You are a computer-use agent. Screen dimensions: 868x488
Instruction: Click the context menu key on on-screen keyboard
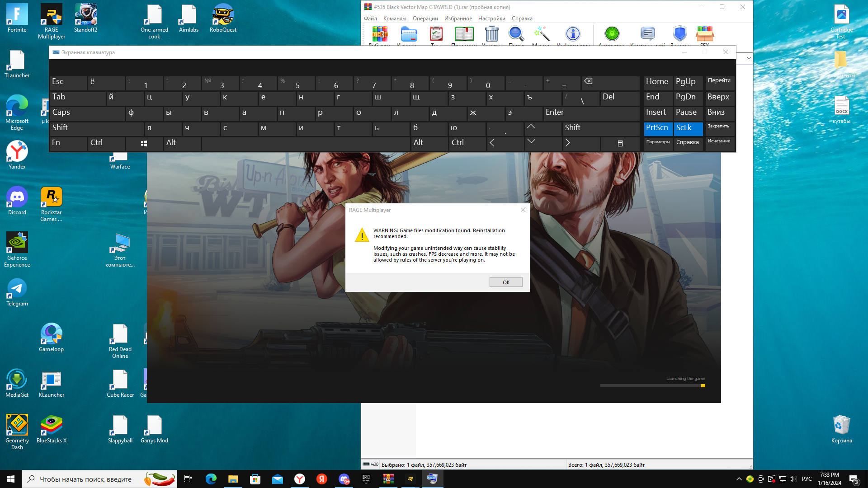[x=620, y=143]
